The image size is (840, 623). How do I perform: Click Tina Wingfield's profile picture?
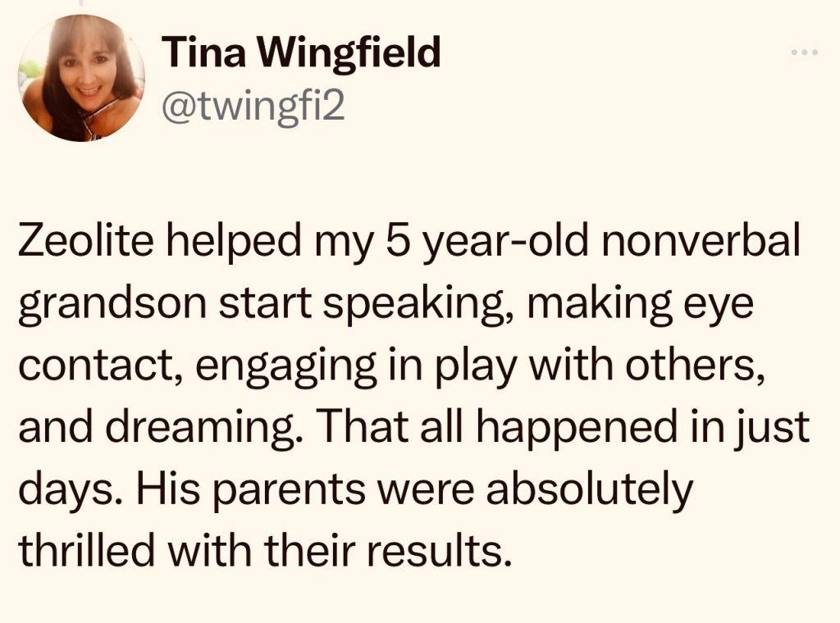pos(81,79)
